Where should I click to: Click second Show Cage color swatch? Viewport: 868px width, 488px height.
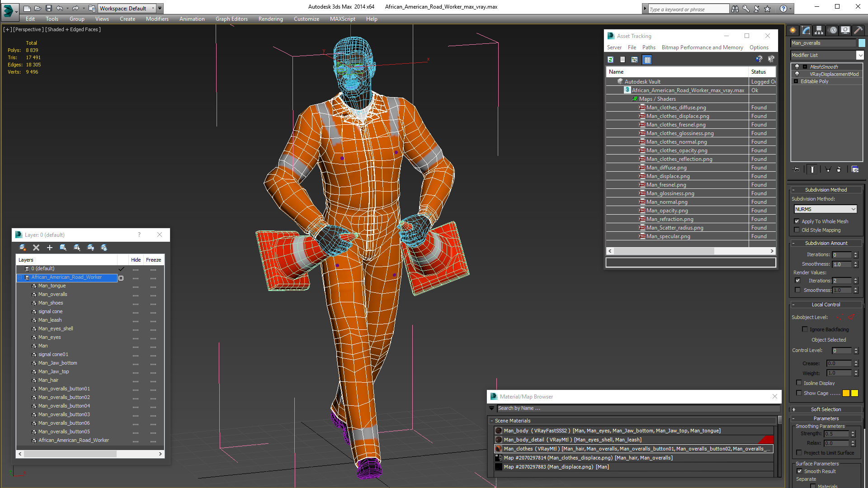854,393
